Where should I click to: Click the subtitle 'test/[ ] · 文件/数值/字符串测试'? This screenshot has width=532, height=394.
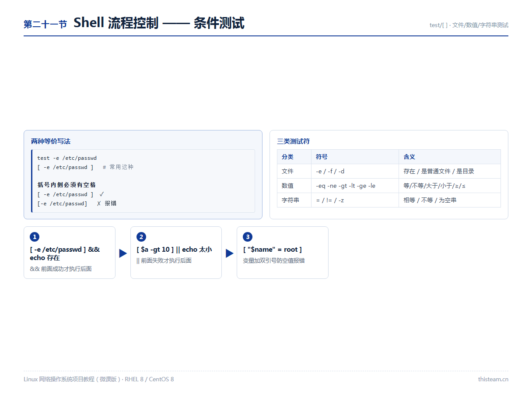click(469, 25)
